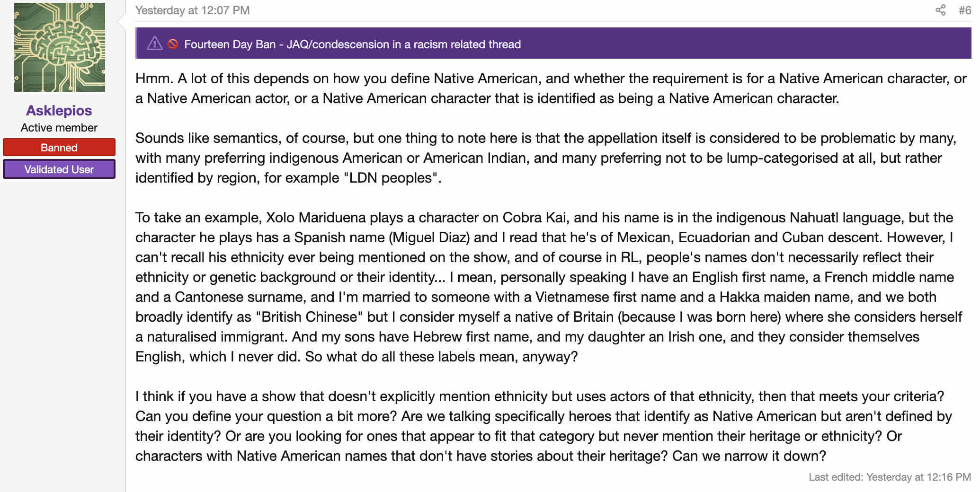Click the share icon beside post #6

tap(940, 10)
